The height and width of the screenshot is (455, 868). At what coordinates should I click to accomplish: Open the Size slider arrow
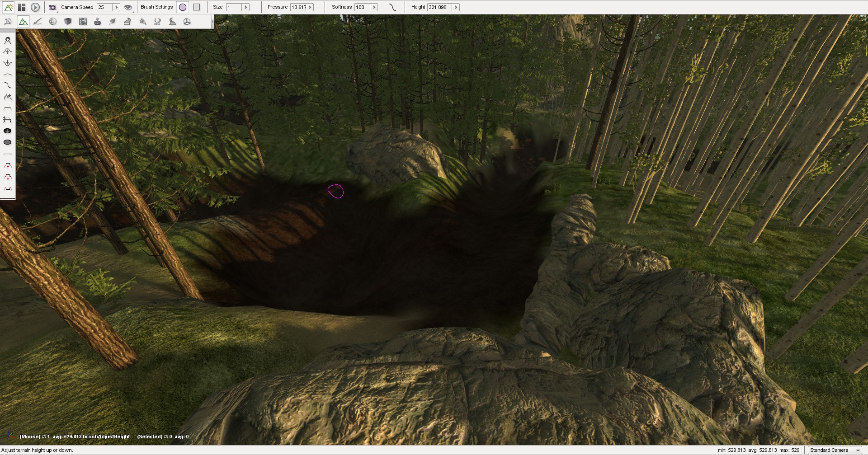pyautogui.click(x=246, y=7)
